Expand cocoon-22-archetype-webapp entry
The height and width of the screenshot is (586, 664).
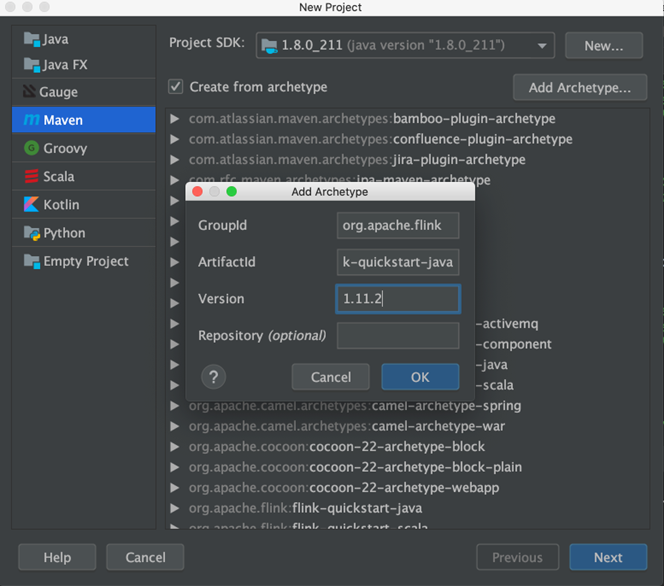pos(174,488)
